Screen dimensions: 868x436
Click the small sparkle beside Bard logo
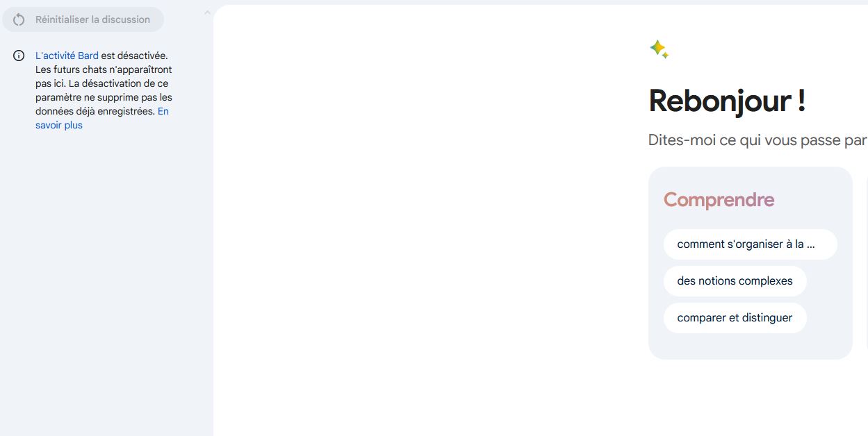pyautogui.click(x=665, y=56)
